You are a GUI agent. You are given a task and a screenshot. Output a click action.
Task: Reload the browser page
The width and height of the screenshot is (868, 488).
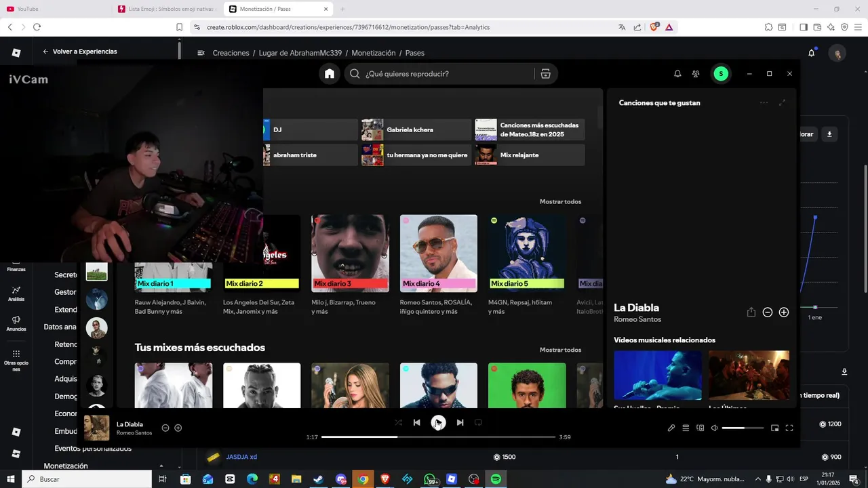coord(37,27)
